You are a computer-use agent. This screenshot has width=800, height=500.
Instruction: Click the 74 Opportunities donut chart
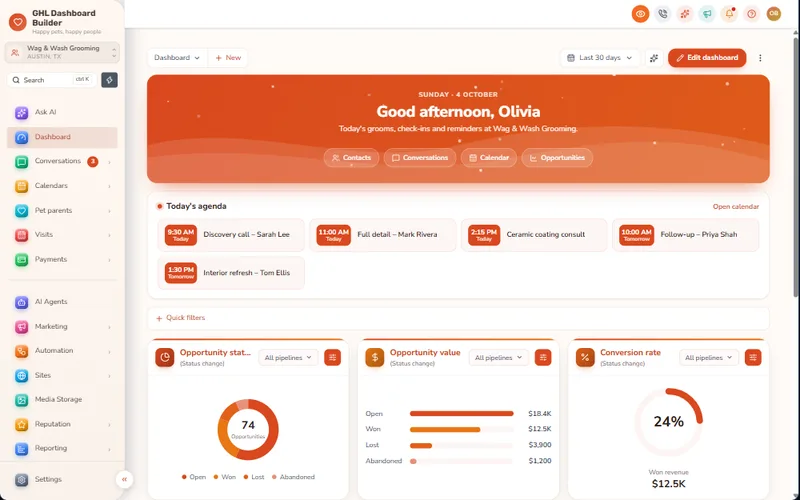248,430
